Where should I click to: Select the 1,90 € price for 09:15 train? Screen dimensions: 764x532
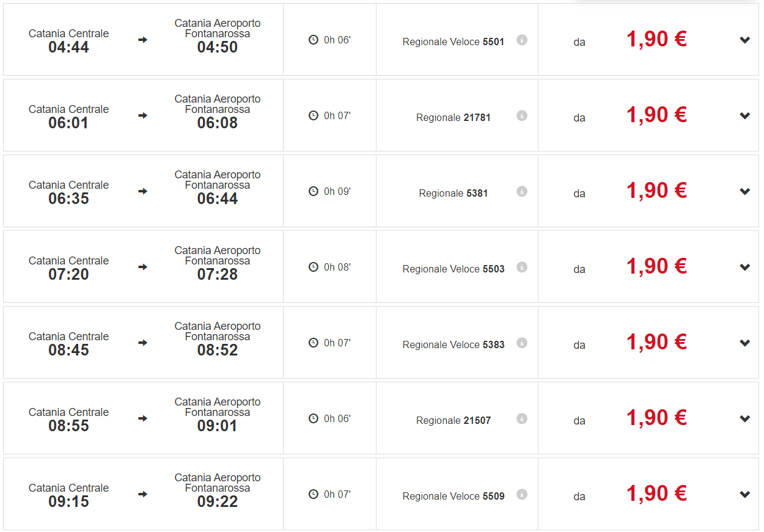pyautogui.click(x=656, y=494)
